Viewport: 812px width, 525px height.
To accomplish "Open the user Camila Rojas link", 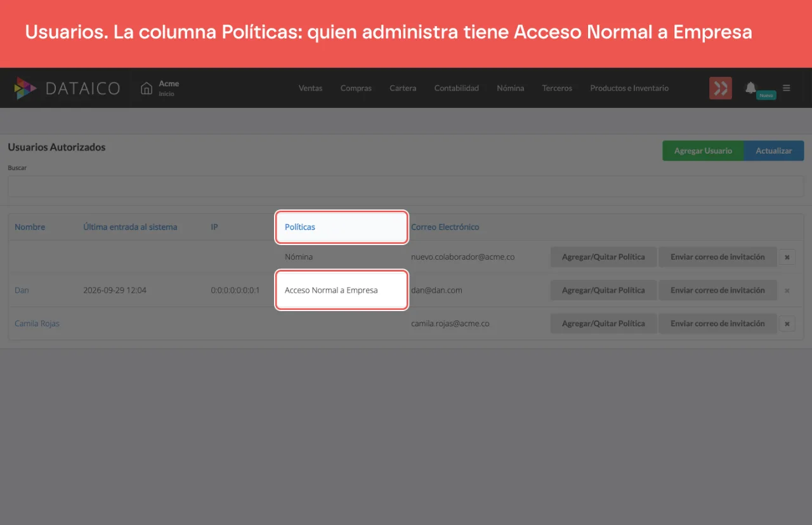I will tap(37, 323).
